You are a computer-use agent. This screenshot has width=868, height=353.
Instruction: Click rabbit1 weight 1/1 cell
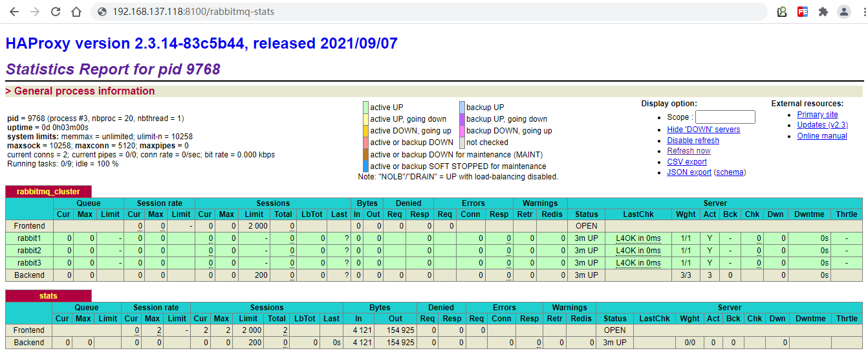pos(686,238)
